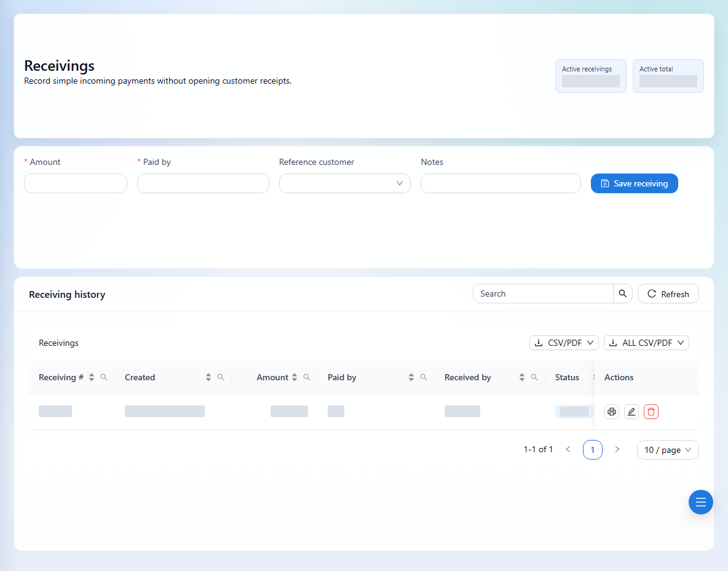Open the ALL CSV/PDF export dropdown
728x571 pixels.
pyautogui.click(x=646, y=343)
